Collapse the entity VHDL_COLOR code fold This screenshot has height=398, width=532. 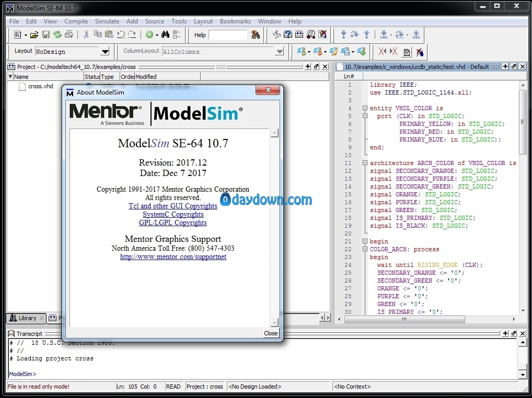[365, 108]
